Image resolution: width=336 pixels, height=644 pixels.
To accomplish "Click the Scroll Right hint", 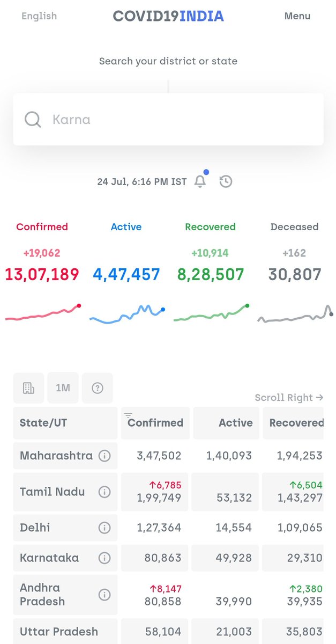I will point(289,398).
